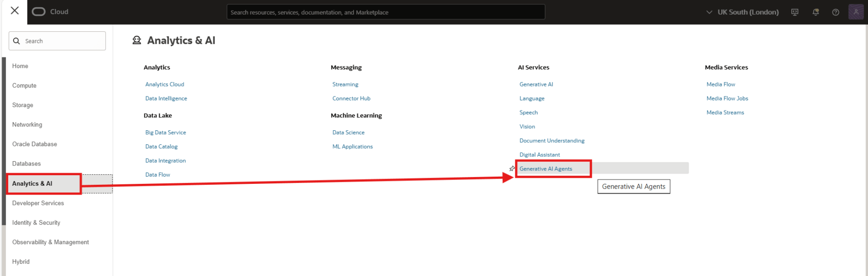
Task: Open the Compute menu category
Action: pyautogui.click(x=24, y=86)
